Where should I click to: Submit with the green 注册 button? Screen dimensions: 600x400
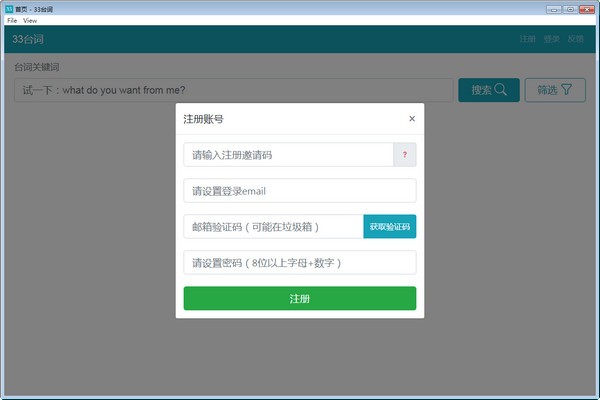[x=299, y=298]
